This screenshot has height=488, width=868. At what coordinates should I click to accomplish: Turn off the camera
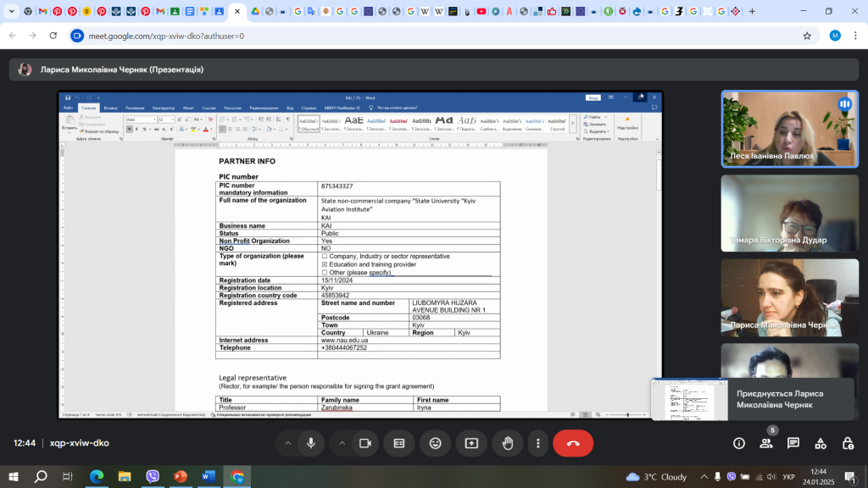365,443
